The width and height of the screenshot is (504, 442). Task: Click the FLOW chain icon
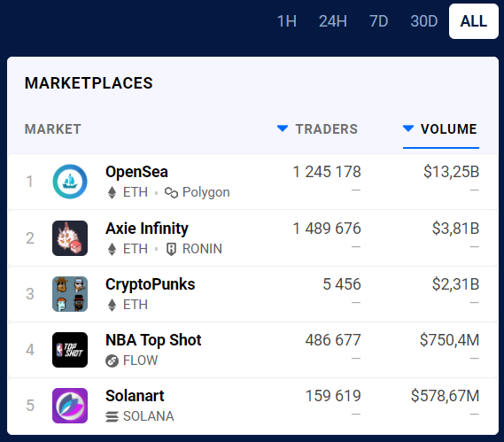point(112,361)
